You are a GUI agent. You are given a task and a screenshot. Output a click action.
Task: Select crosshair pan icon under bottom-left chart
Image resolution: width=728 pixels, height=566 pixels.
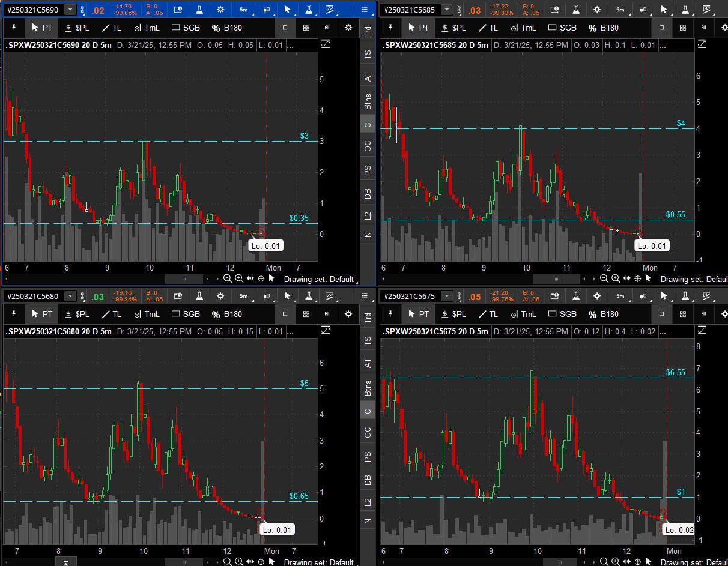tap(261, 562)
